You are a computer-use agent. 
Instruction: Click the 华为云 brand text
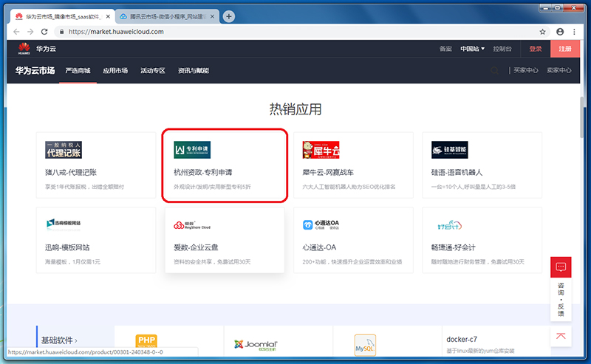click(x=46, y=49)
